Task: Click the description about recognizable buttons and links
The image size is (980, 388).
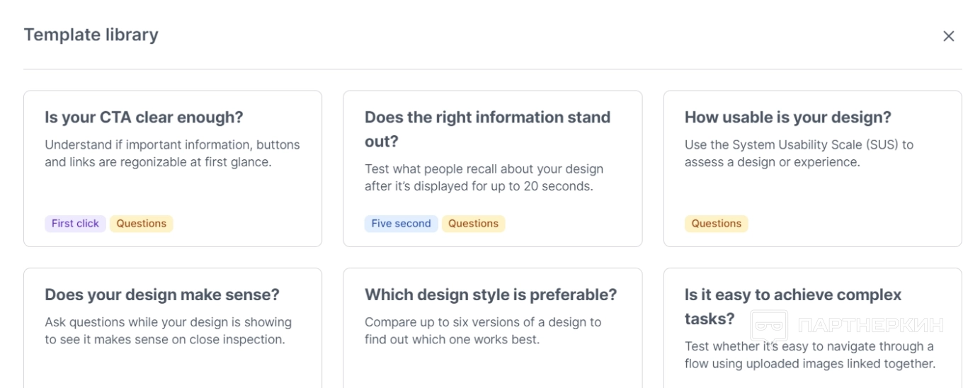Action: click(x=172, y=153)
